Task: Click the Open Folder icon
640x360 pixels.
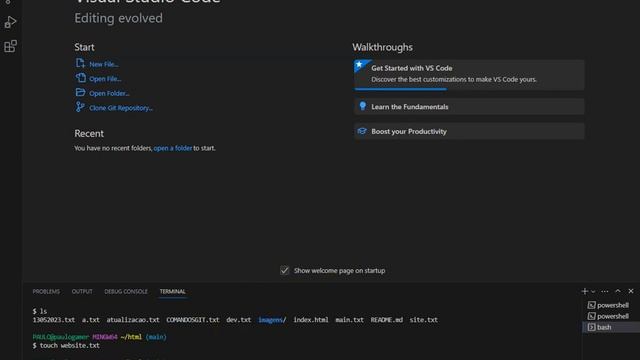Action: [80, 93]
